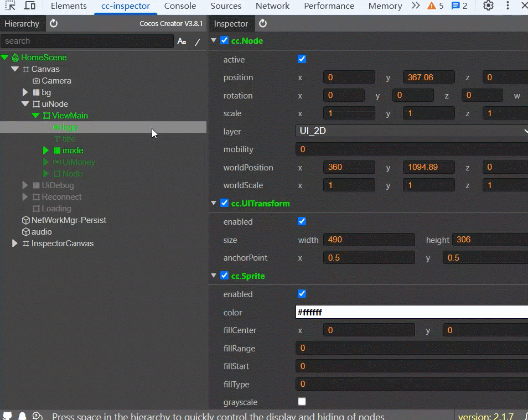Expand the bg node arrow
Screen dimensions: 528x420
pyautogui.click(x=25, y=92)
